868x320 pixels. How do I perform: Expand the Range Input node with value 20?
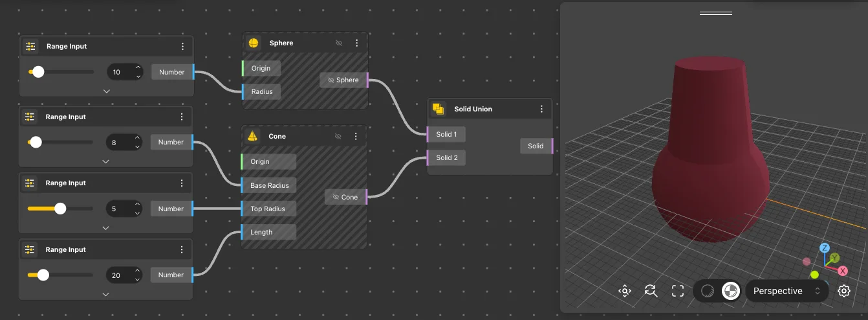point(105,294)
